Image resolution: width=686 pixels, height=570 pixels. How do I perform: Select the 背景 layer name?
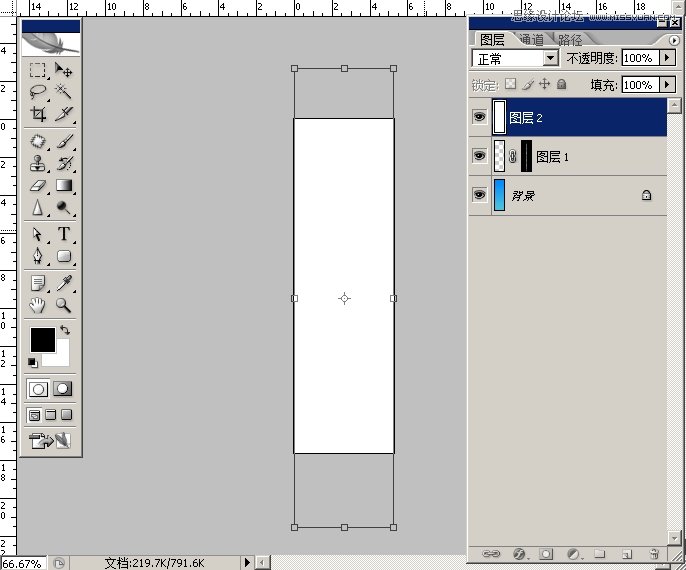pos(523,196)
